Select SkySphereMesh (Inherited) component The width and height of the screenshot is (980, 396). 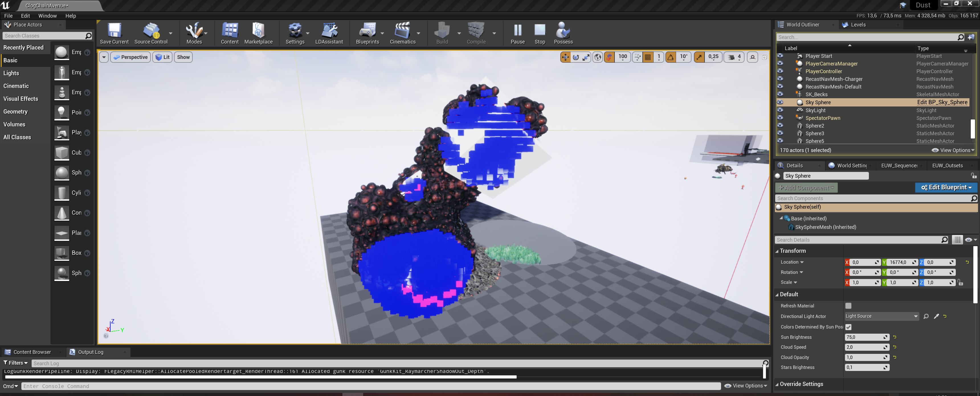(x=825, y=227)
